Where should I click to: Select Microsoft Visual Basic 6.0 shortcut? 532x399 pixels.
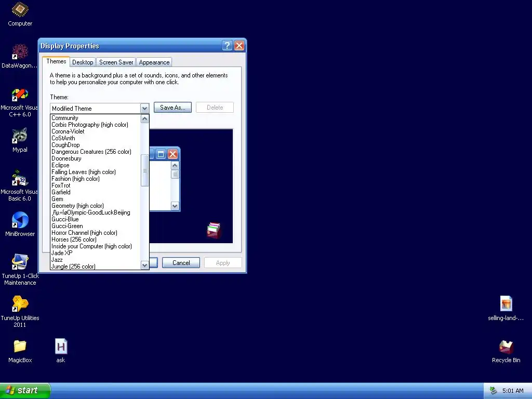[x=19, y=185]
